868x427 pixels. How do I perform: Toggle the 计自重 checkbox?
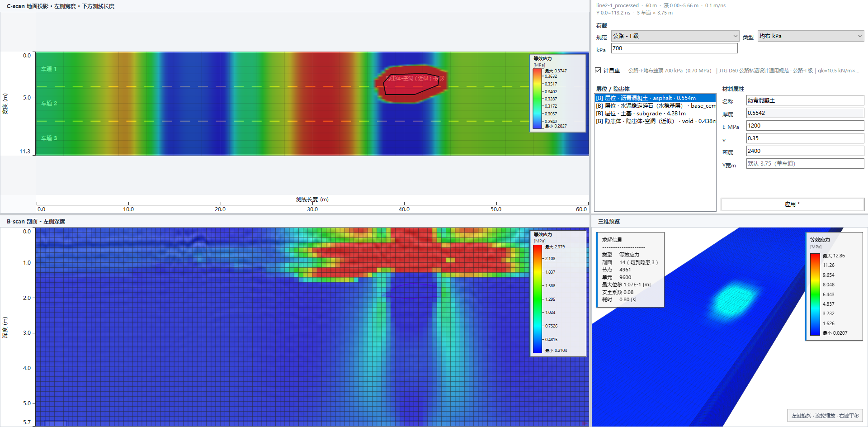pos(598,70)
